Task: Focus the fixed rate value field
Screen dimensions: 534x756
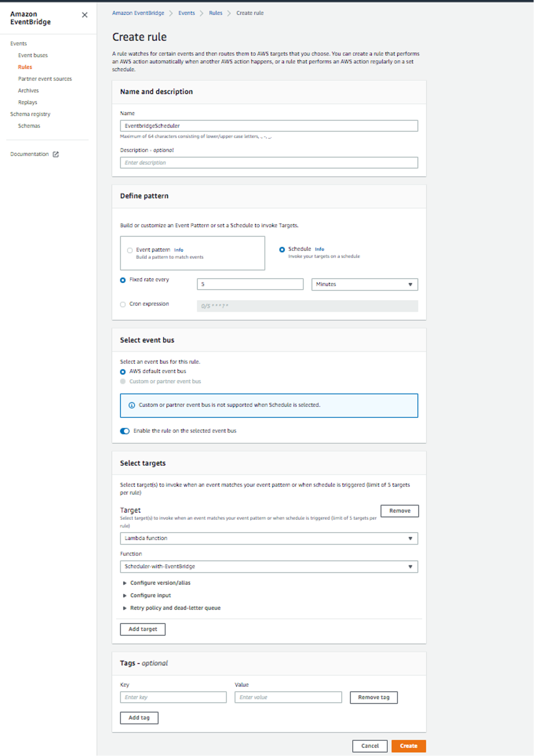Action: point(250,284)
